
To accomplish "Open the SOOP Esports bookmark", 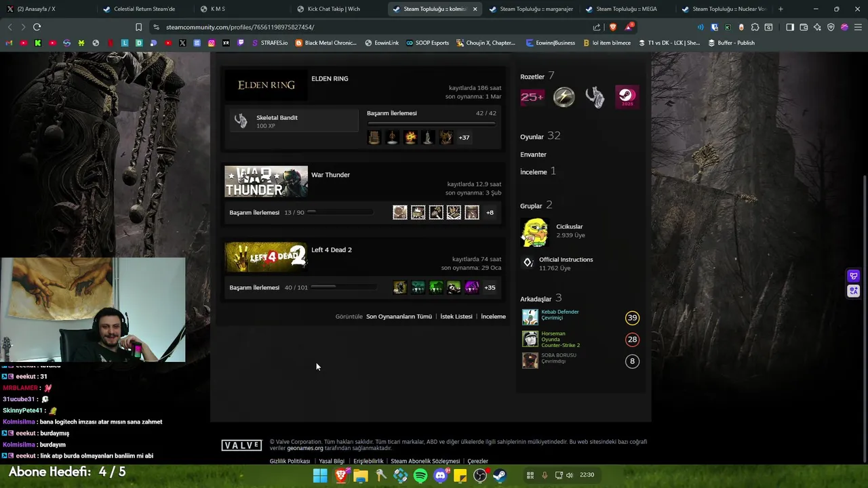I will coord(427,43).
